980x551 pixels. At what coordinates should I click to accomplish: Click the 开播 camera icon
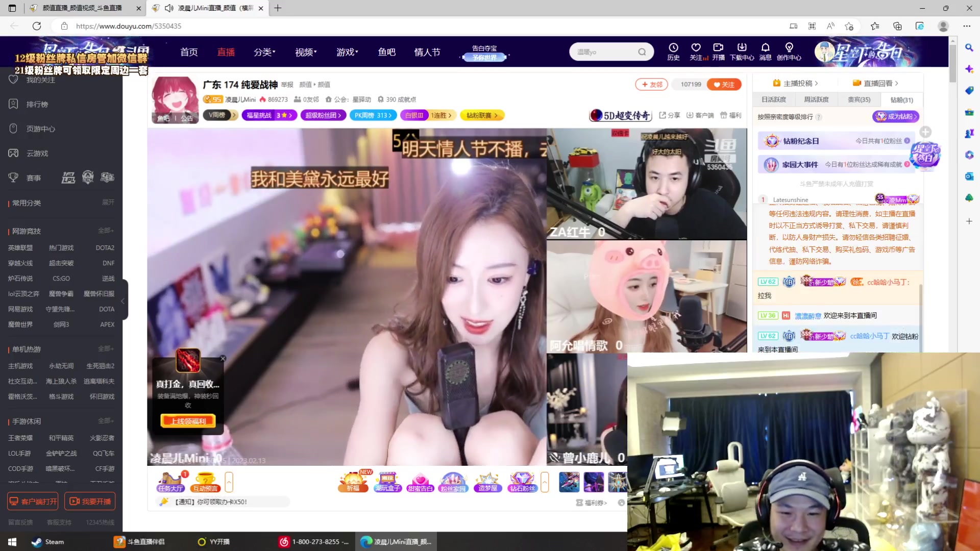pos(718,52)
